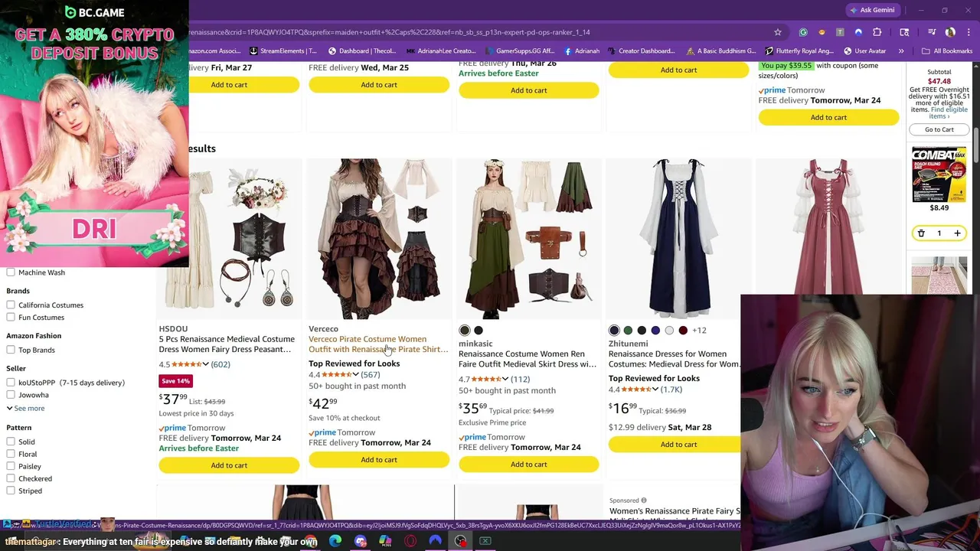Open the Chrome profile avatar

[950, 32]
